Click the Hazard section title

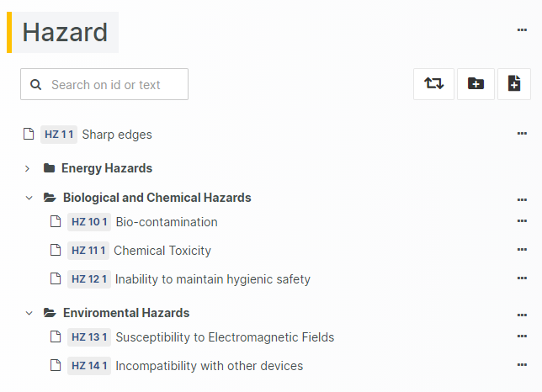pos(65,33)
